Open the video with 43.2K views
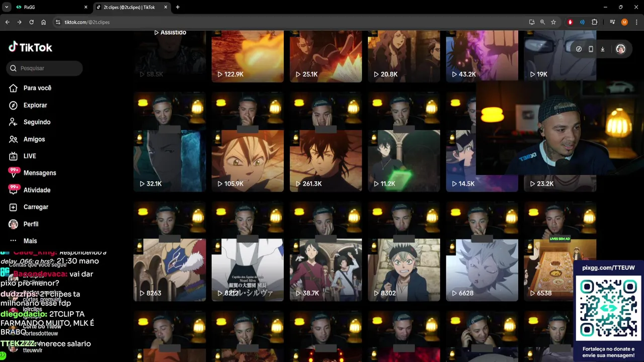The image size is (644, 362). pos(482,56)
